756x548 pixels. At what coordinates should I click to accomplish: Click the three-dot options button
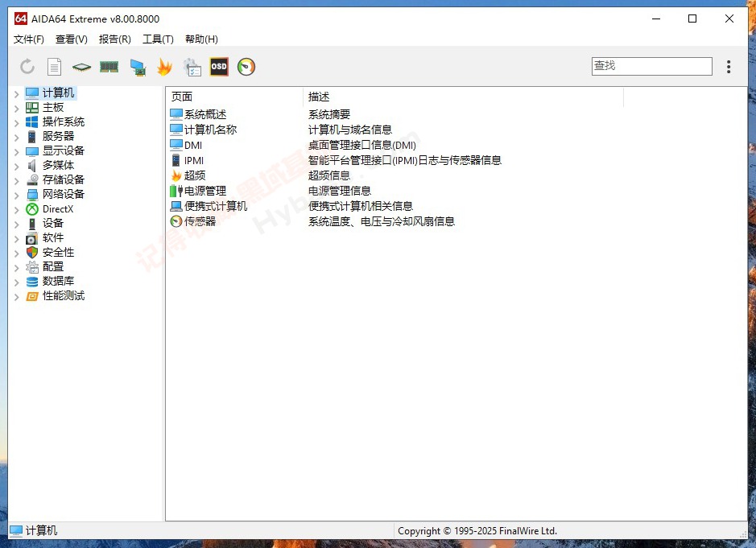pyautogui.click(x=729, y=66)
